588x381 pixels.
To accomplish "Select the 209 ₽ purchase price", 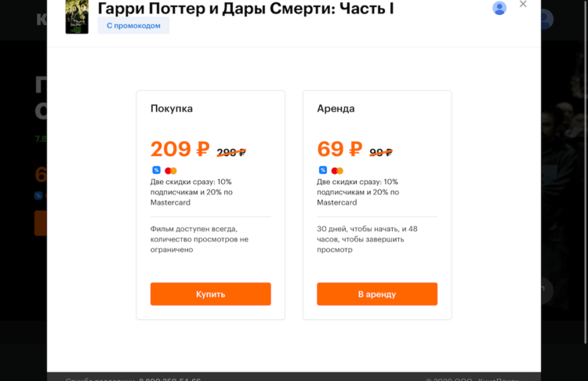I will click(180, 149).
